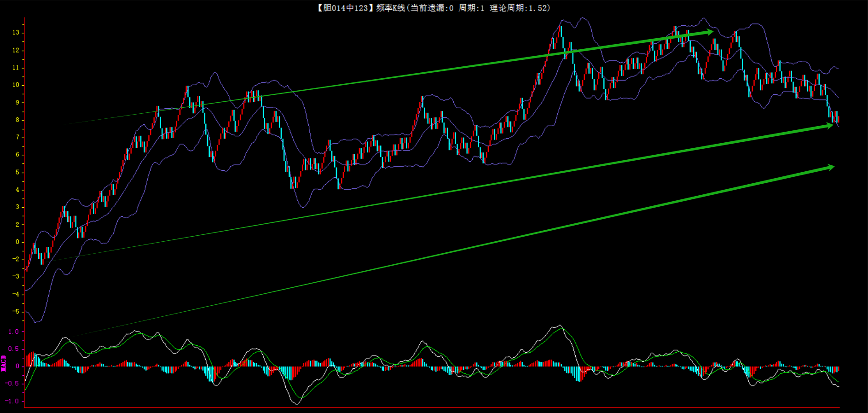Image resolution: width=868 pixels, height=413 pixels.
Task: Click the 当前遗漏:0 text in title
Action: click(432, 8)
